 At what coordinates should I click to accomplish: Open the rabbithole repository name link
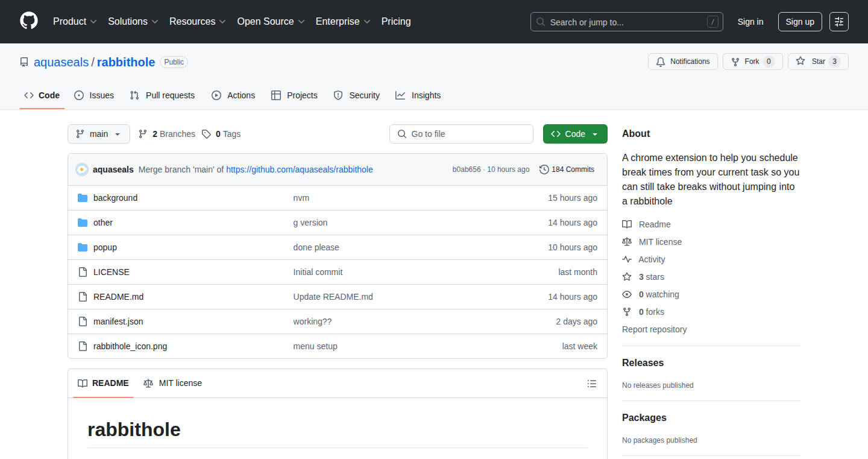pyautogui.click(x=126, y=62)
